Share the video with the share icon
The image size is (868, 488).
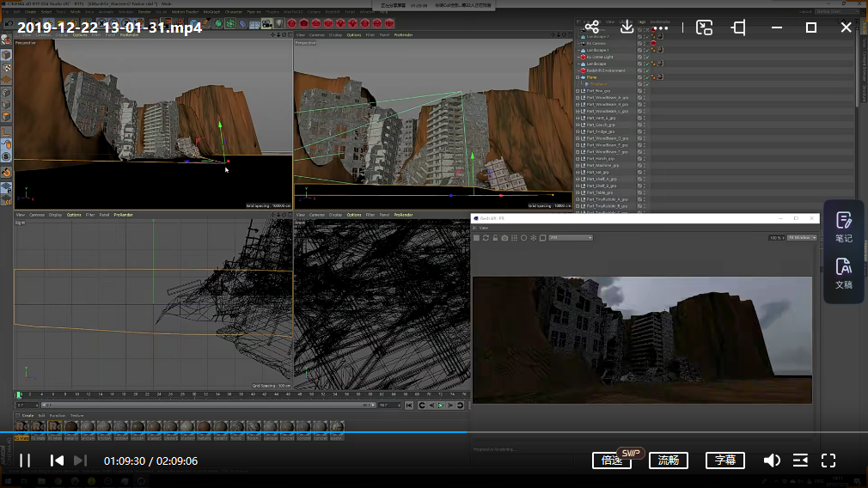591,27
